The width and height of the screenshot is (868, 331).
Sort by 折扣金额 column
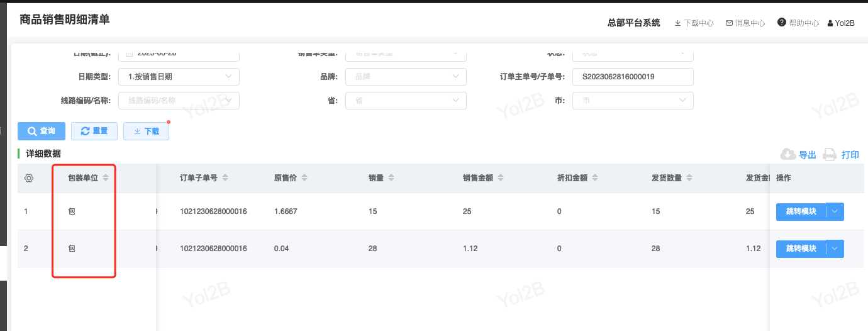[594, 178]
